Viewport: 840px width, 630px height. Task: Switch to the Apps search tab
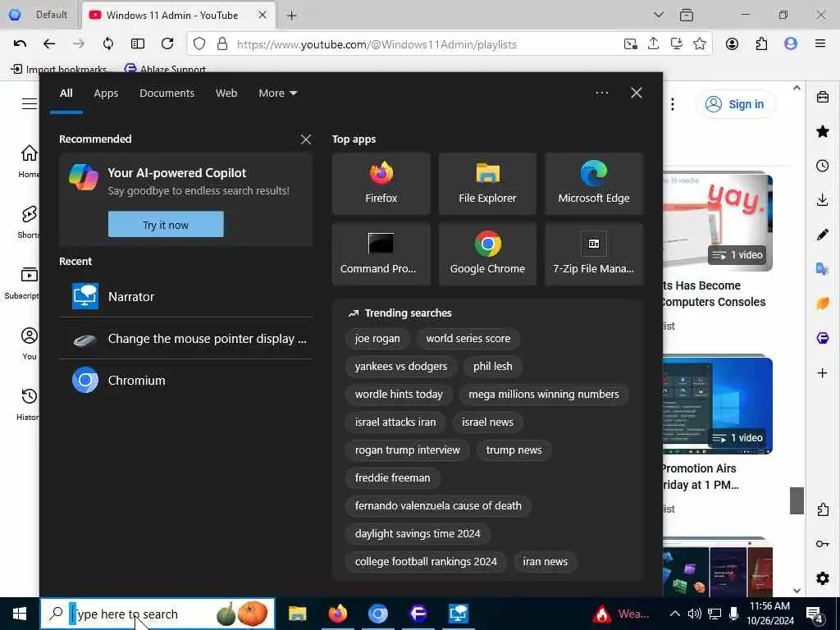(106, 94)
